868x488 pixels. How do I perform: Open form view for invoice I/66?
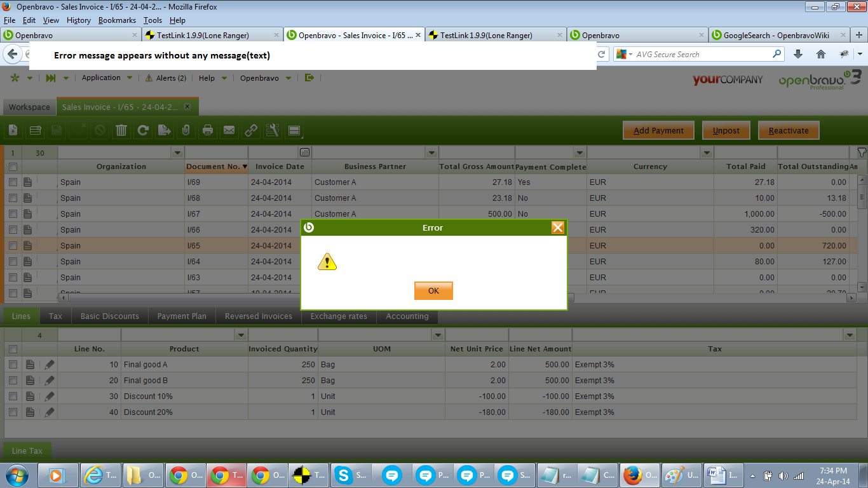28,230
